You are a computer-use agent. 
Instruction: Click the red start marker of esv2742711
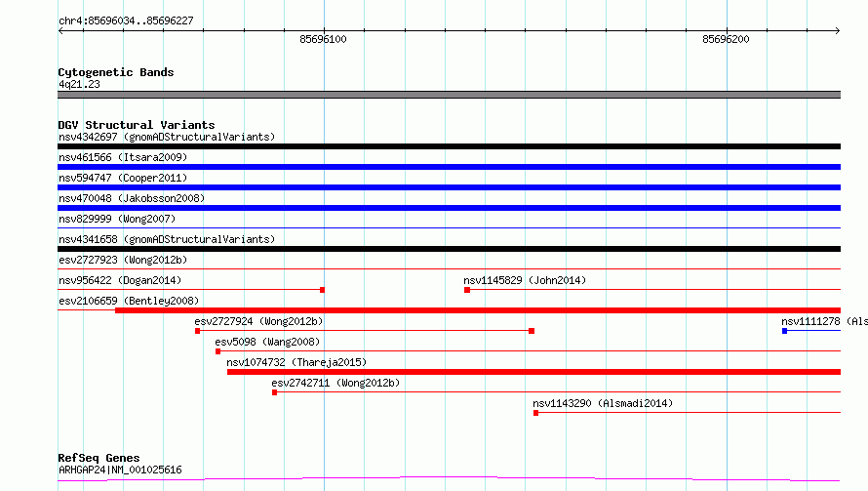click(x=275, y=392)
